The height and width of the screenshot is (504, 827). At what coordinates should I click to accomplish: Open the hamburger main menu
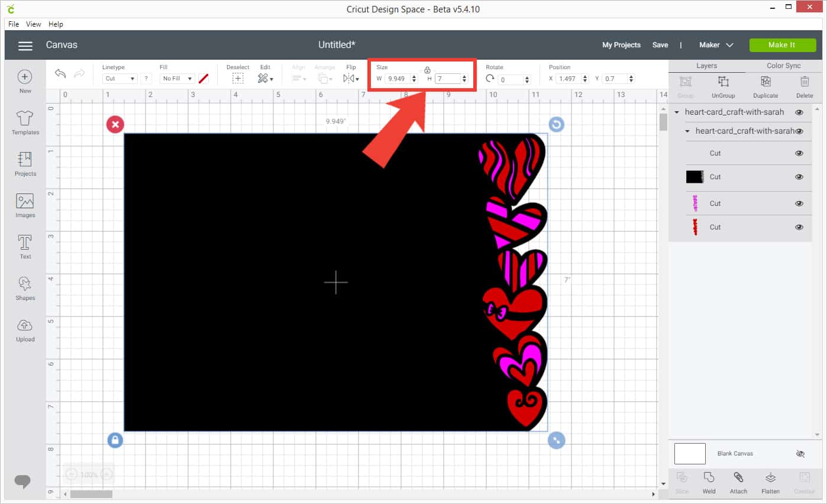pos(25,46)
